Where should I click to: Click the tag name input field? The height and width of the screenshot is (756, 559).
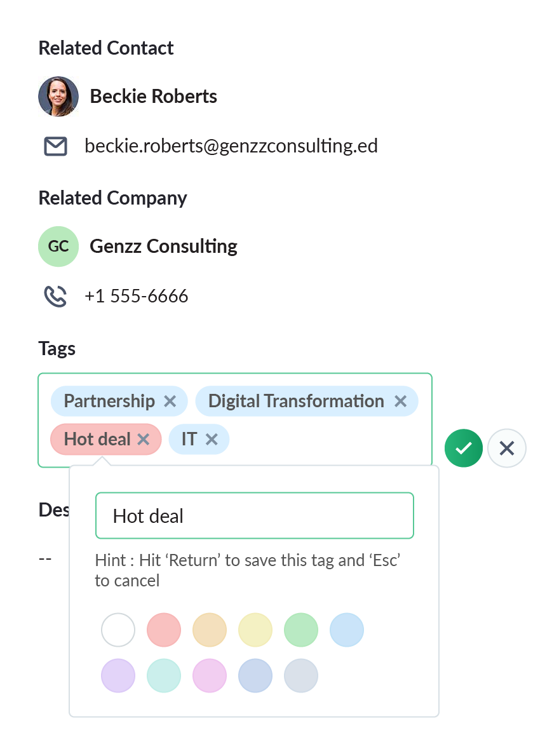pos(254,516)
